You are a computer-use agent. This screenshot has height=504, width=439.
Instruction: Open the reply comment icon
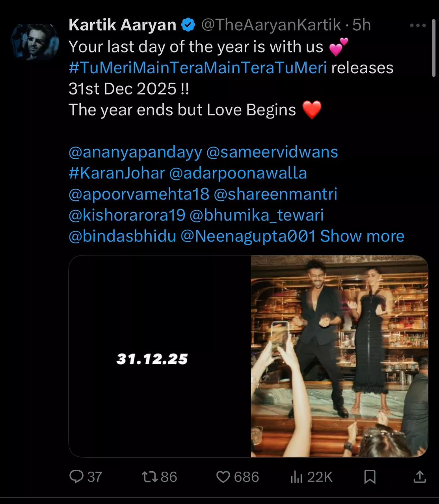coord(76,477)
